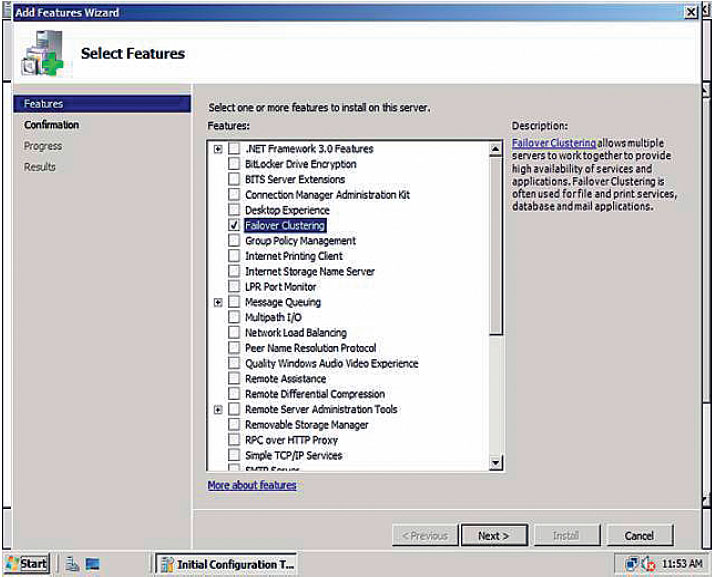The image size is (715, 578).
Task: Open Initial Configuration Tasks from the taskbar
Action: tap(228, 564)
